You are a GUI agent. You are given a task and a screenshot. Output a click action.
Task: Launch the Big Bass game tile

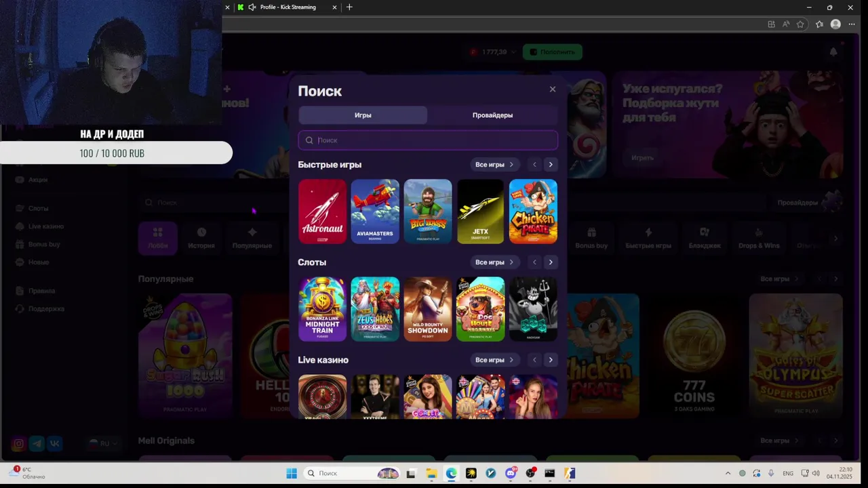pyautogui.click(x=428, y=211)
